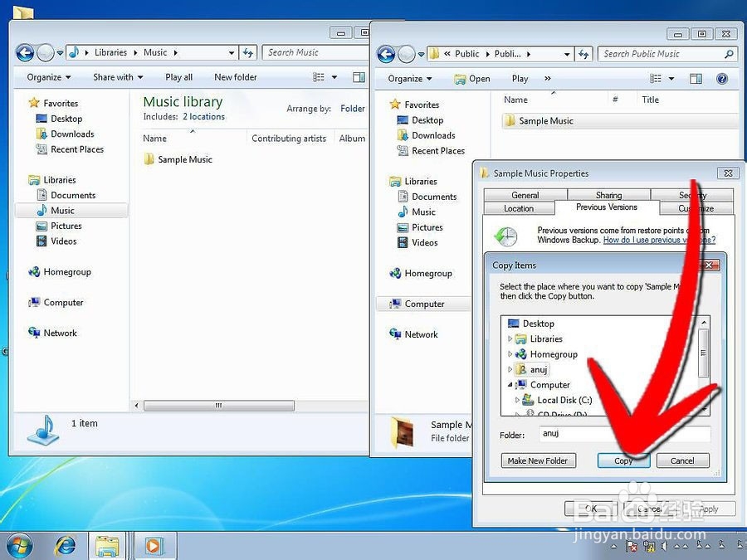
Task: Toggle preview pane in Public Music window
Action: click(x=696, y=79)
